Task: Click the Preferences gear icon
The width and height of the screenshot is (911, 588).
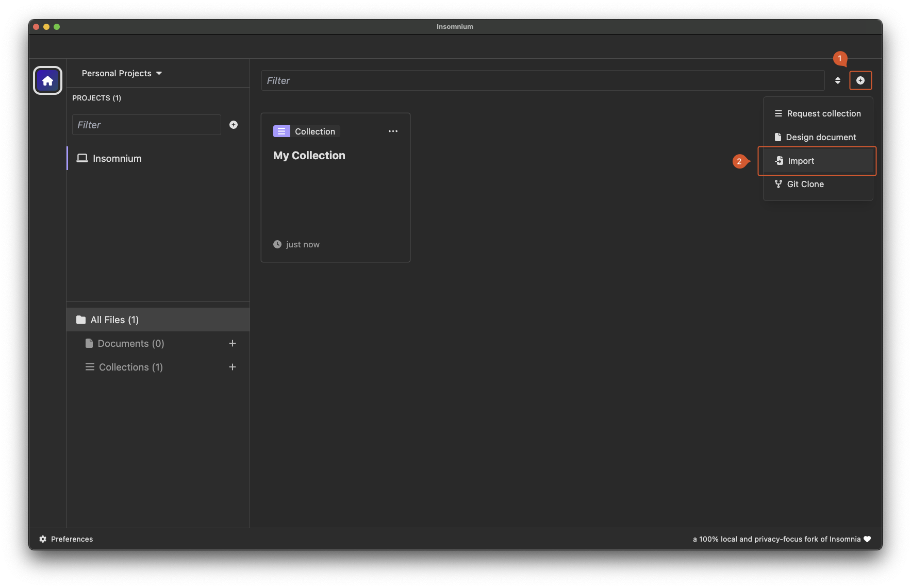Action: coord(43,539)
